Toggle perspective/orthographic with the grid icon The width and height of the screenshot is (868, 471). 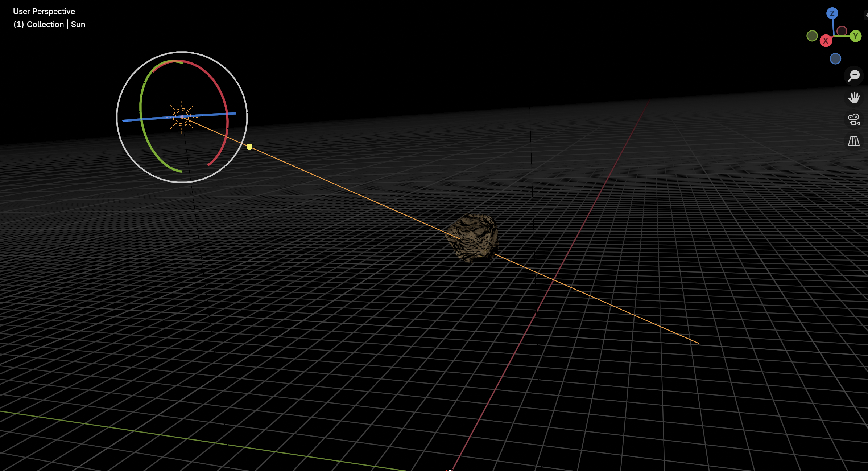854,141
